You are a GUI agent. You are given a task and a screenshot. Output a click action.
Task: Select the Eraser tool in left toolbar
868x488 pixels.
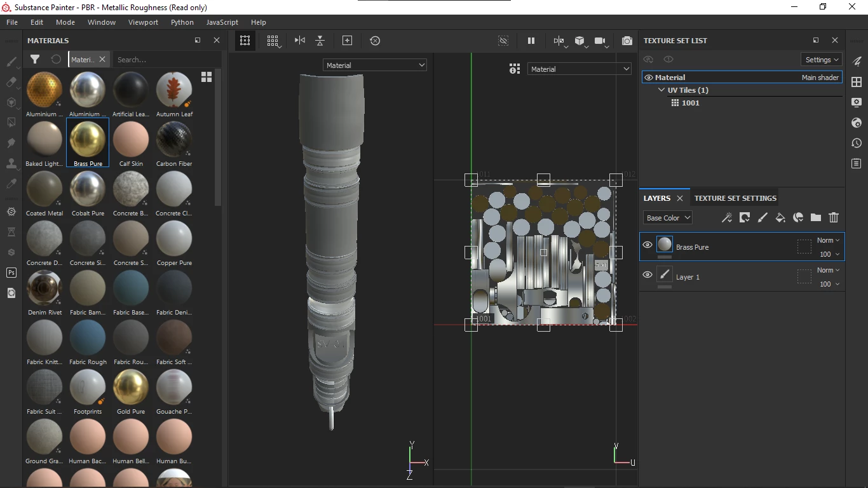[11, 82]
